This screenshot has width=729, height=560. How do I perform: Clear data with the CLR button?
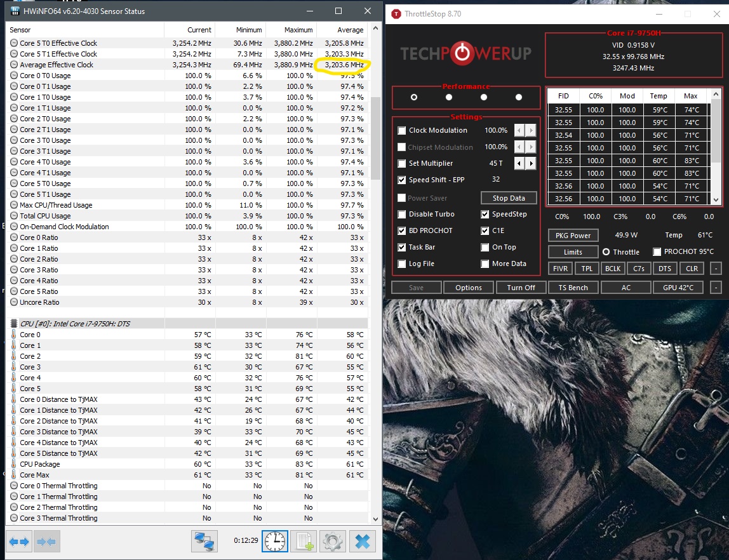pyautogui.click(x=692, y=269)
